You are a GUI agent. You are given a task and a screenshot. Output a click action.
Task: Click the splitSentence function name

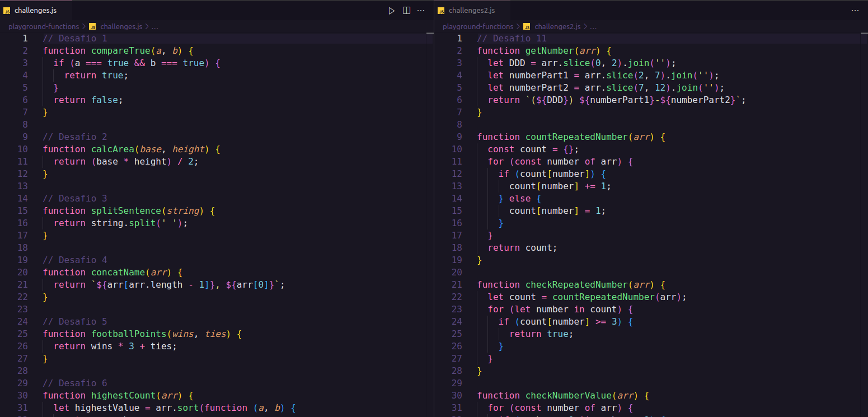(126, 210)
